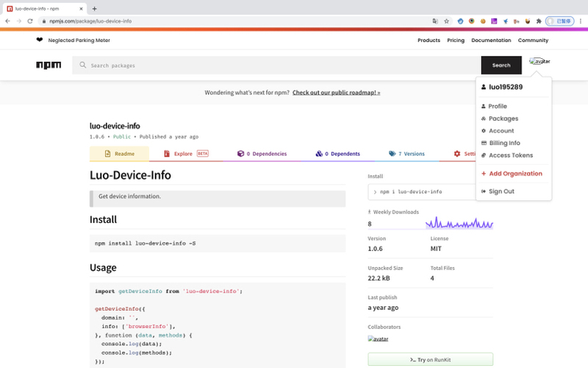Viewport: 588px width, 368px height.
Task: Click the 'npm install luo-device-info -S' code line
Action: tap(145, 244)
